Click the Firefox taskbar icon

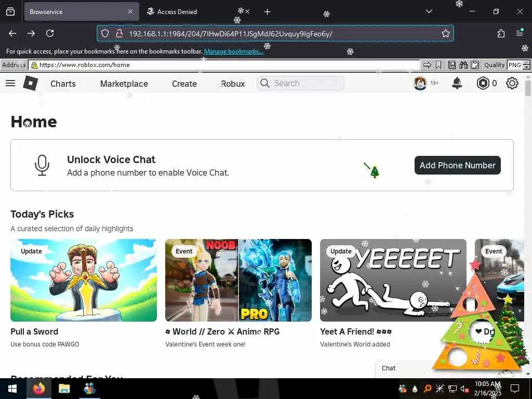tap(38, 389)
